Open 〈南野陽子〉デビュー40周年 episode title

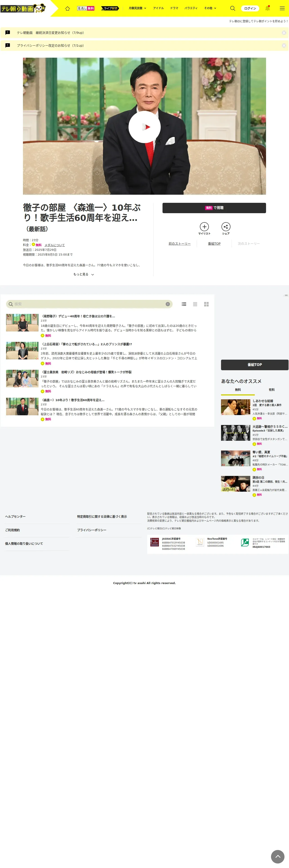click(78, 316)
